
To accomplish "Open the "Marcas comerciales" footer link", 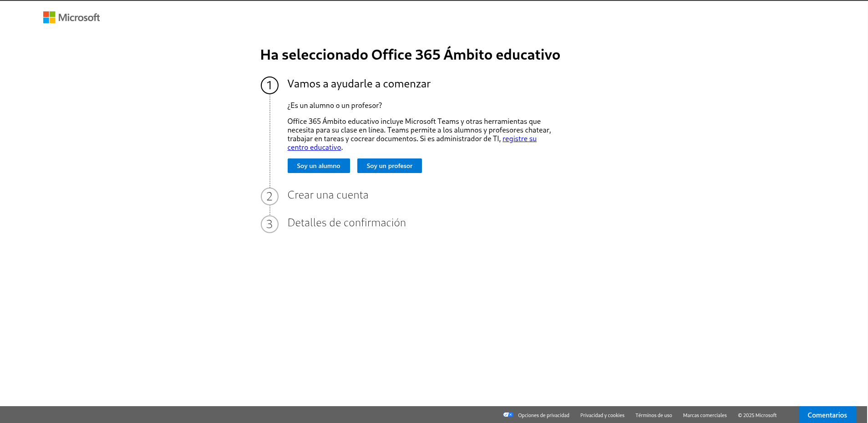I will pyautogui.click(x=705, y=415).
